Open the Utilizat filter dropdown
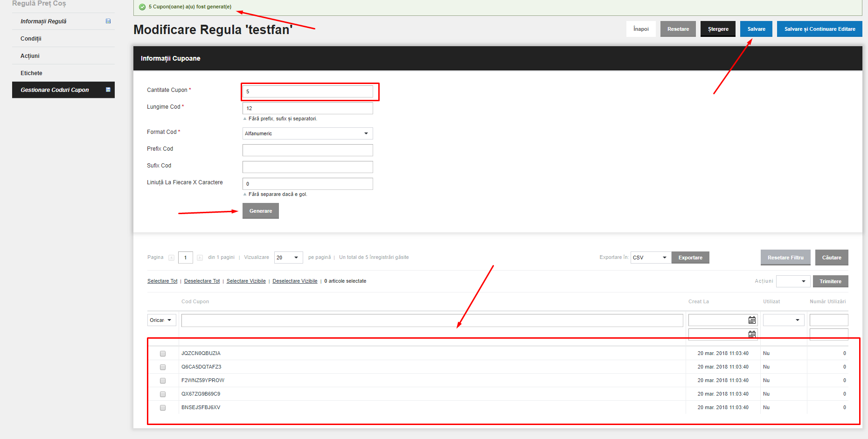 pyautogui.click(x=784, y=320)
